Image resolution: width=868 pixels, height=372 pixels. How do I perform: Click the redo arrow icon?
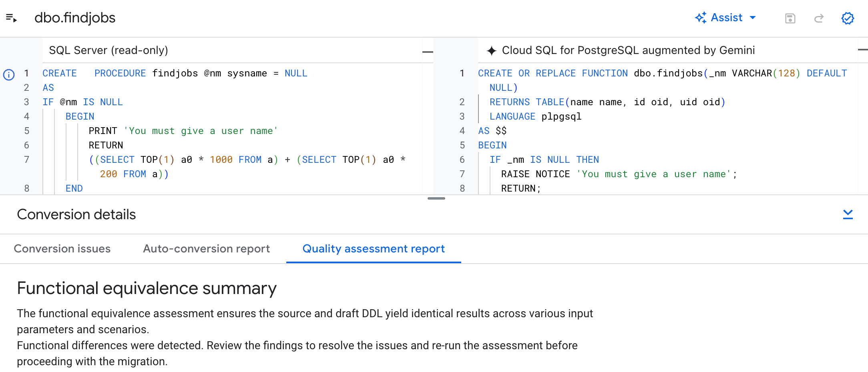[819, 18]
